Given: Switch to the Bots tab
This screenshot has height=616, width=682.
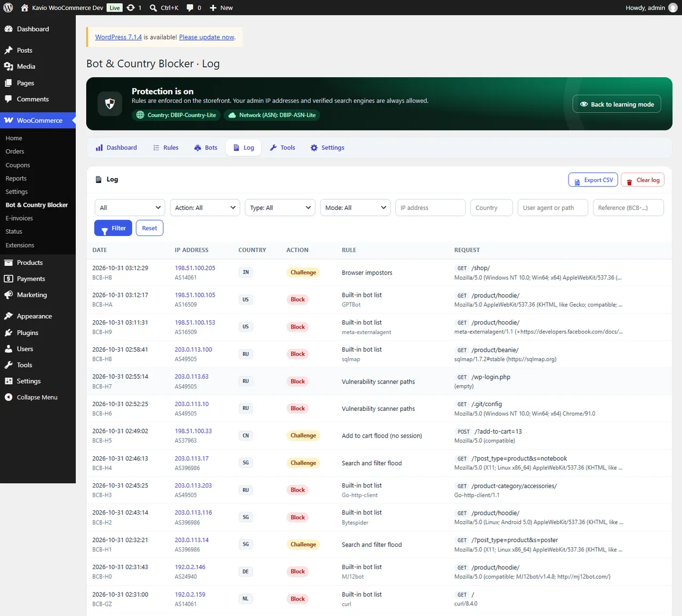Looking at the screenshot, I should 206,148.
